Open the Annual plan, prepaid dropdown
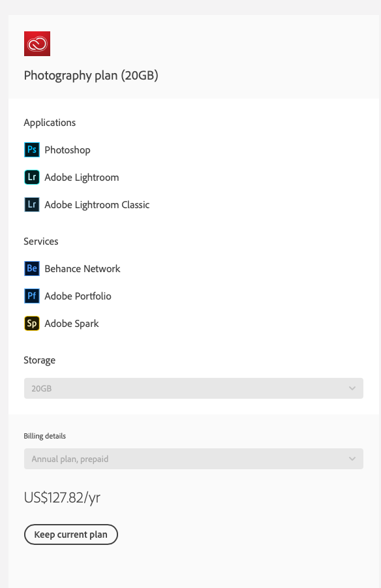The width and height of the screenshot is (381, 588). click(x=194, y=459)
